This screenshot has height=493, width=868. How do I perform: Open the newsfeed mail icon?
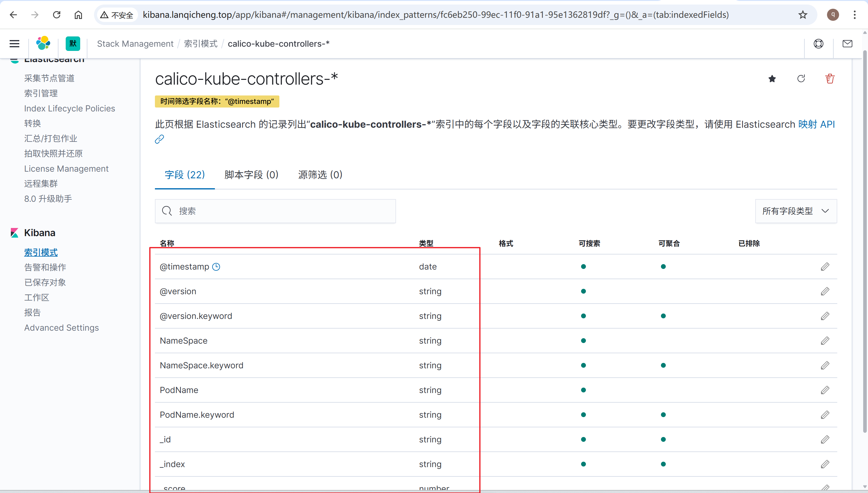847,44
